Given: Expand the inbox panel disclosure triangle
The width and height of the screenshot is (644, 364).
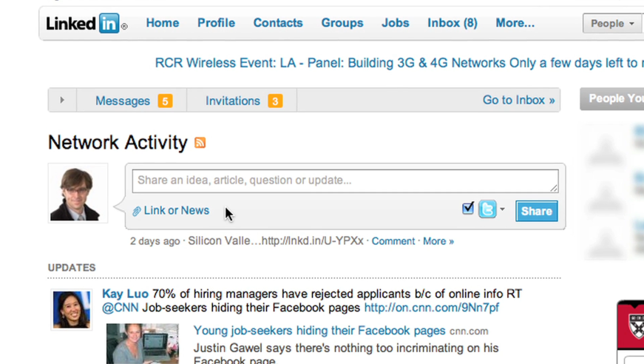Looking at the screenshot, I should point(62,100).
